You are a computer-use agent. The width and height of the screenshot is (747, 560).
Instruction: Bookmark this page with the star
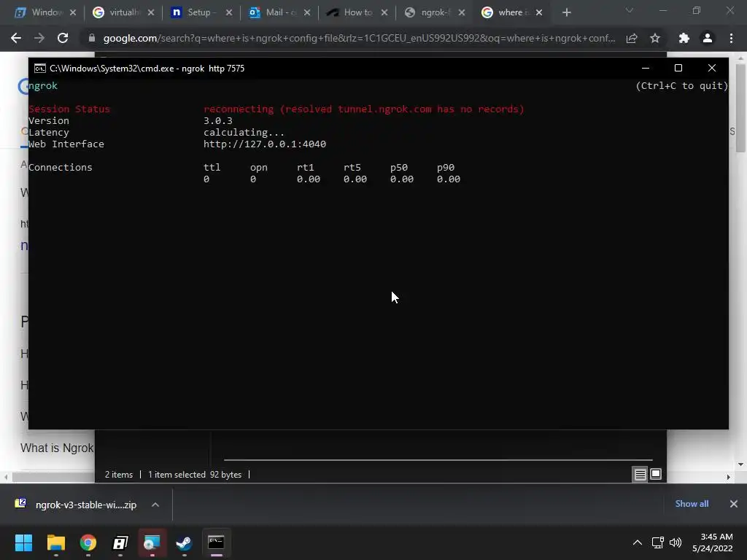coord(655,38)
